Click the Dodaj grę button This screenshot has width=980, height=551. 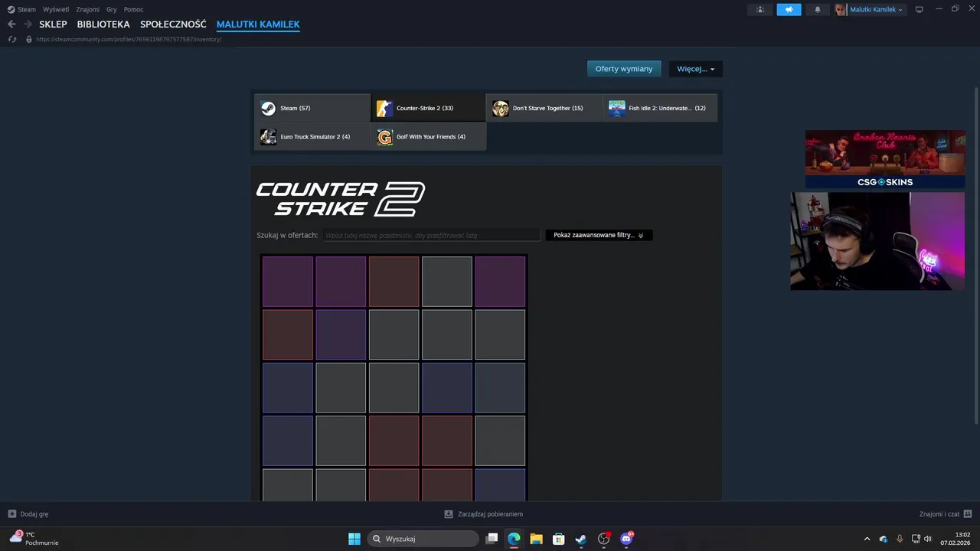tap(28, 514)
